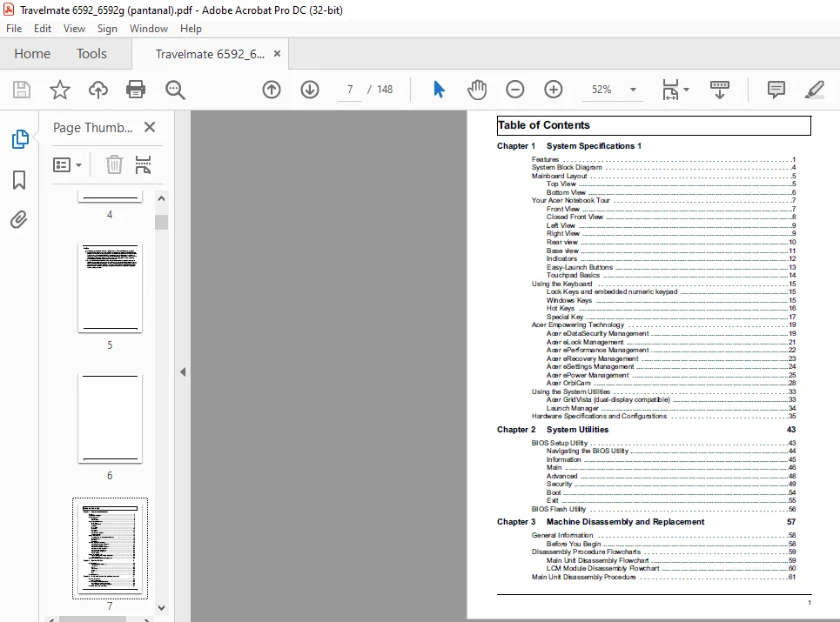The image size is (840, 622).
Task: Click the thumbnails vertical scrollbar thumb
Action: [162, 222]
